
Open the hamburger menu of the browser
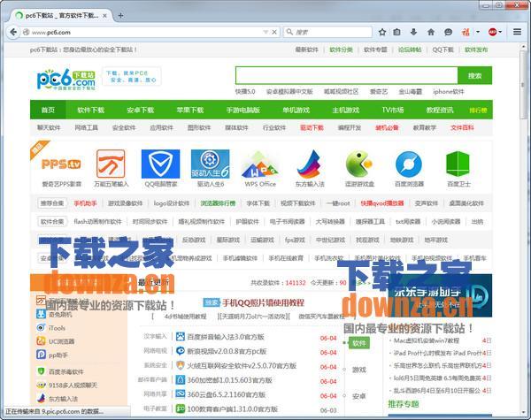pos(517,32)
